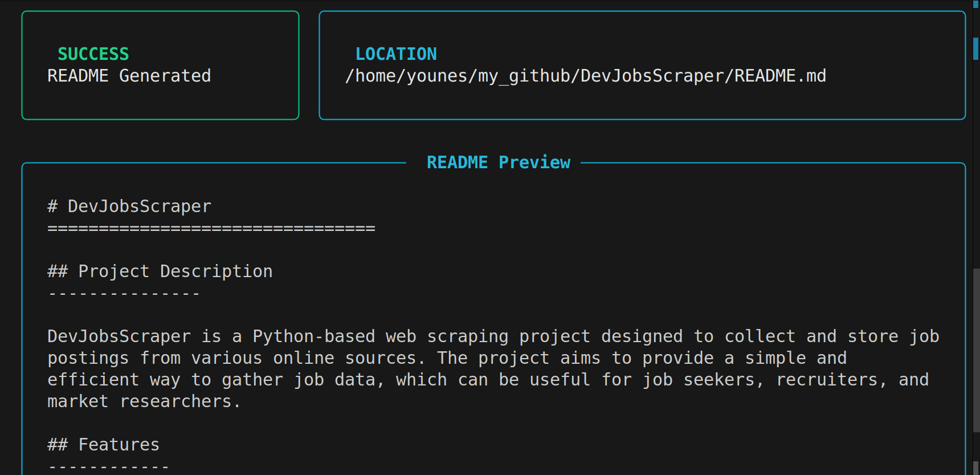
Task: Click the green SUCCESS label
Action: [x=93, y=54]
